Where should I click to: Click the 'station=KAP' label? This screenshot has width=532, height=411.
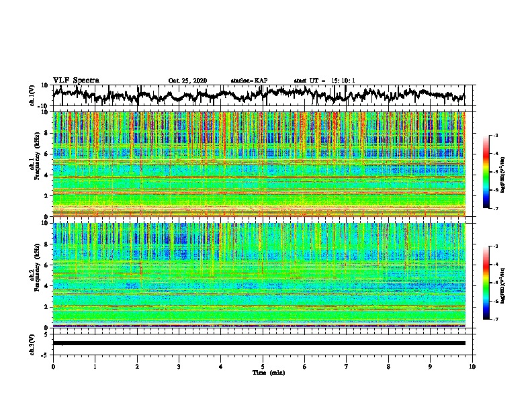click(249, 81)
